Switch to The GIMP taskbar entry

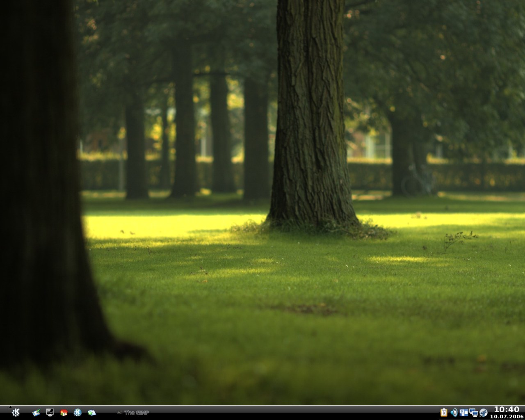point(132,413)
